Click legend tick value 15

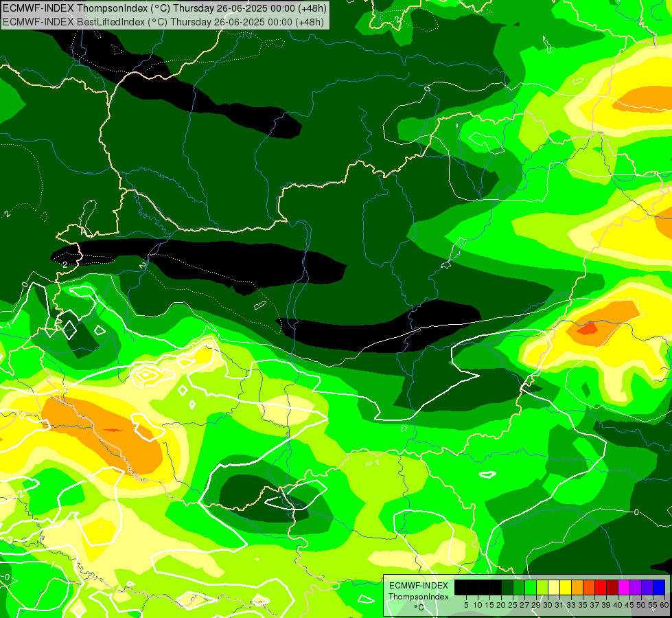point(489,605)
